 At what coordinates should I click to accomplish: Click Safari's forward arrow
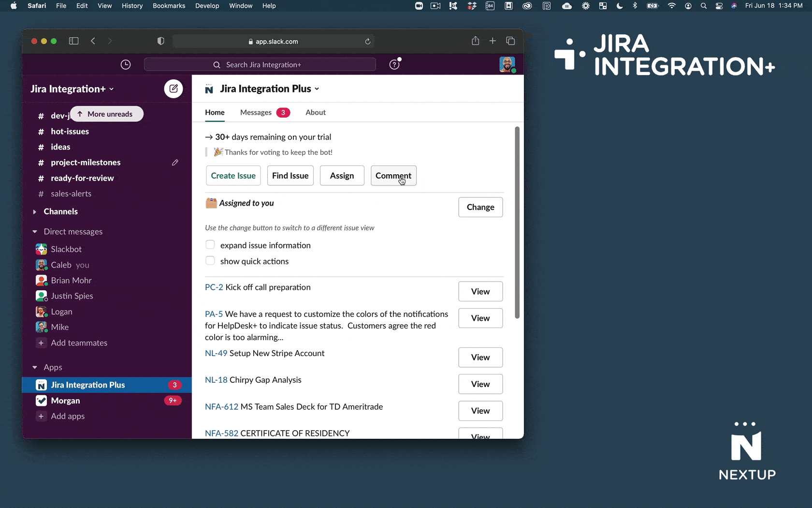pyautogui.click(x=110, y=41)
